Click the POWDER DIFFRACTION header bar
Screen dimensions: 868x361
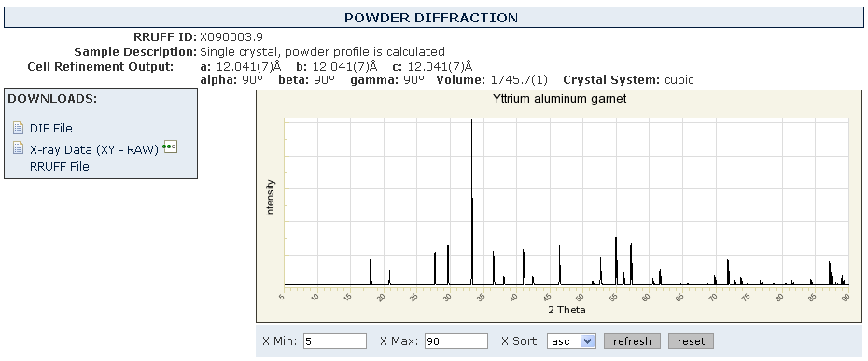(433, 17)
